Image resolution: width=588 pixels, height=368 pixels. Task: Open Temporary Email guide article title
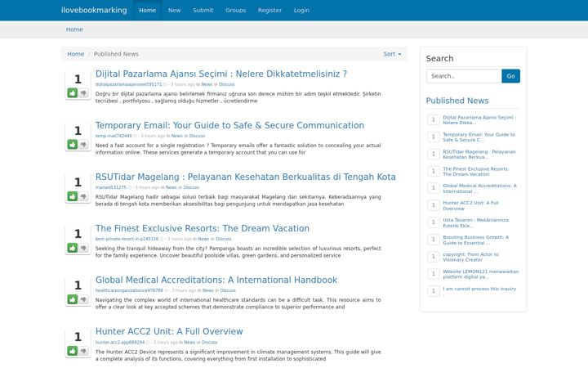click(x=229, y=125)
